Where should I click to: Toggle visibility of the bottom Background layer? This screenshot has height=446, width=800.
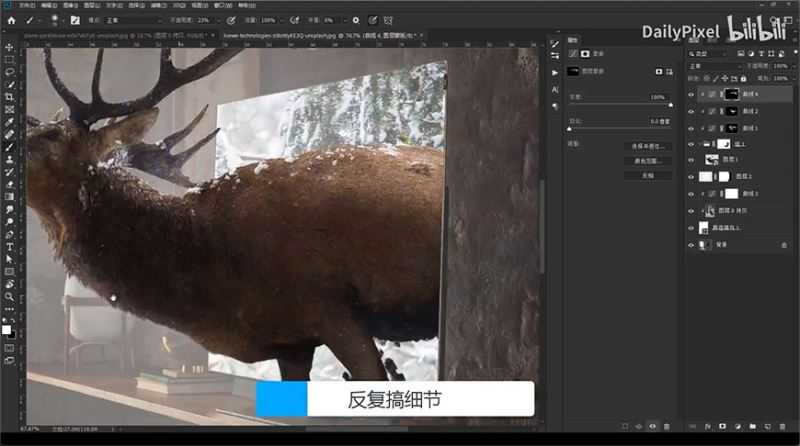point(691,245)
